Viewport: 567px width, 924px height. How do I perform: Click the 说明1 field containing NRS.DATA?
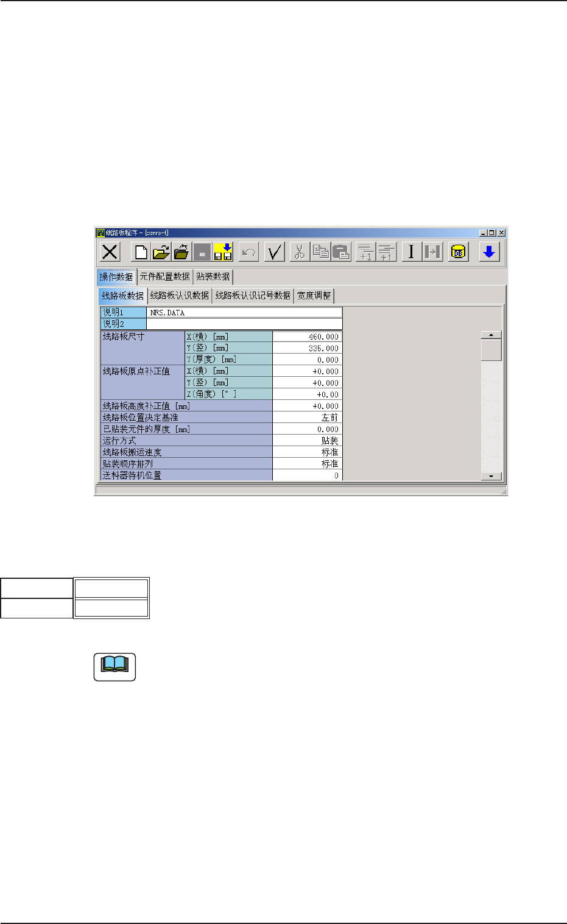[244, 313]
